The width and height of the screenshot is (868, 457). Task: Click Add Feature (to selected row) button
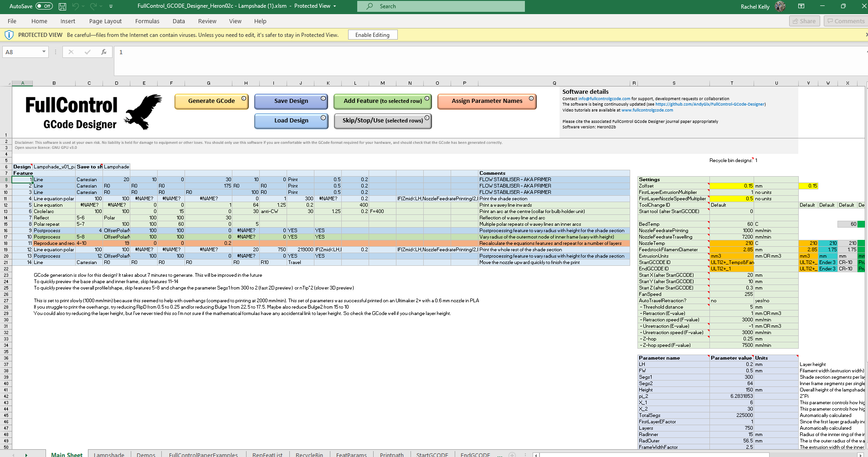[x=383, y=101]
